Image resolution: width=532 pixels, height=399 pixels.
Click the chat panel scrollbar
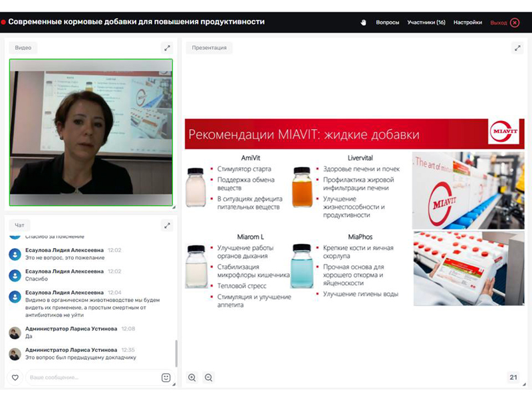tap(176, 352)
